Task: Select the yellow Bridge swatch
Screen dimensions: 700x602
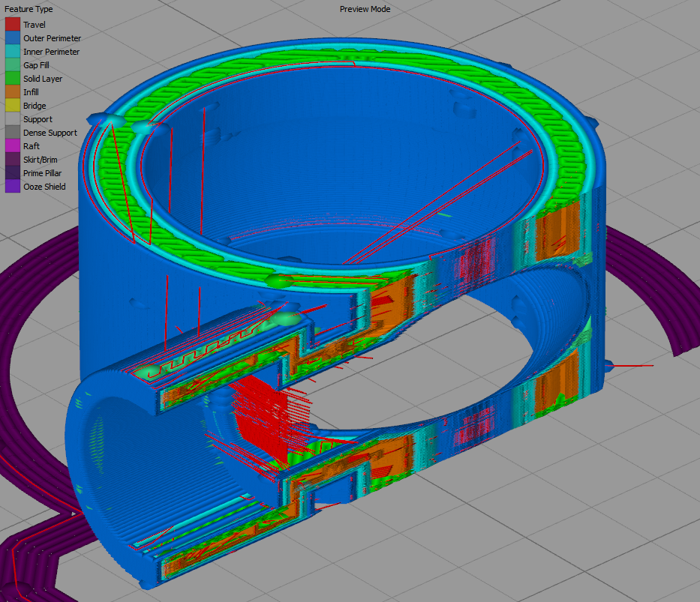Action: (13, 105)
